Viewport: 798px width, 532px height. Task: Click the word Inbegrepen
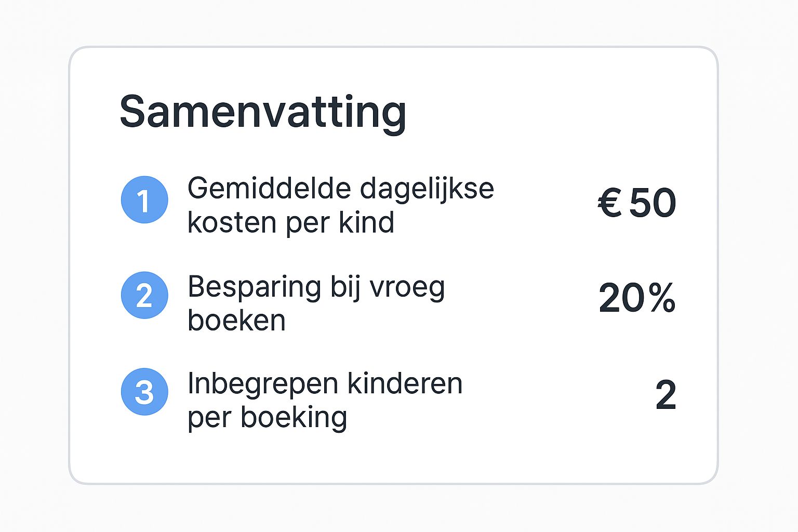click(x=262, y=384)
